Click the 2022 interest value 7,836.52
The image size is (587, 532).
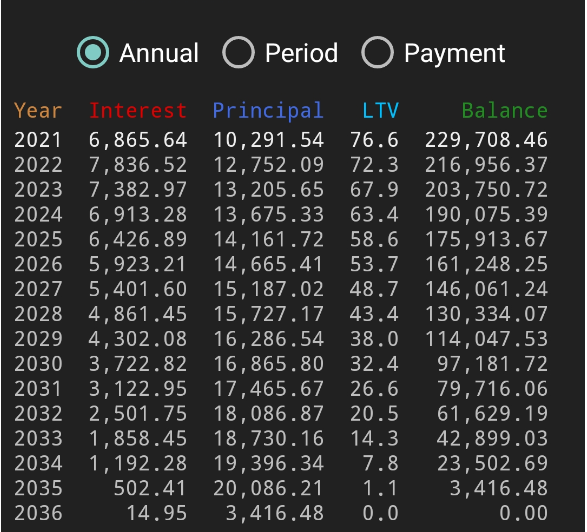coord(138,165)
